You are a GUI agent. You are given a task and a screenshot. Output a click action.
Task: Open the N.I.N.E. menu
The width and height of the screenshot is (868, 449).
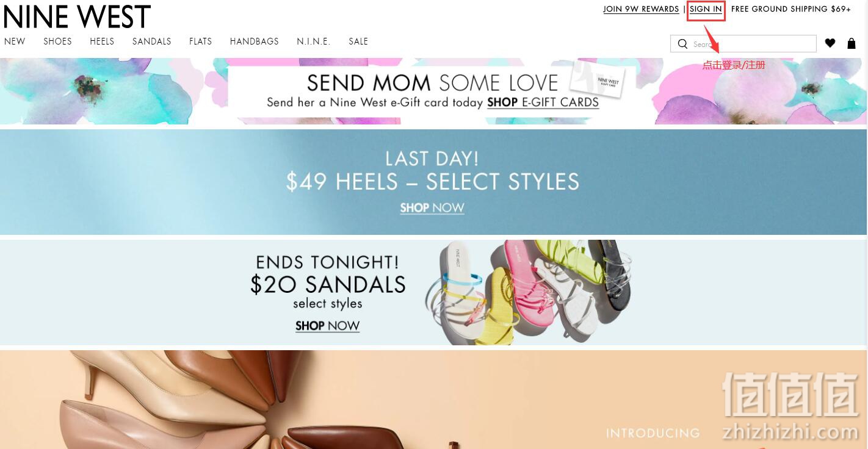point(313,41)
